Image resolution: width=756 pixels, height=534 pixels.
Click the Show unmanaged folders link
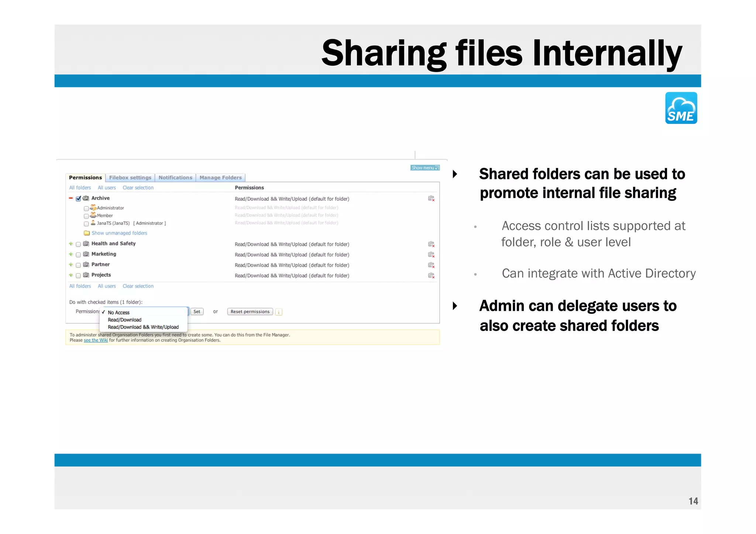coord(119,233)
